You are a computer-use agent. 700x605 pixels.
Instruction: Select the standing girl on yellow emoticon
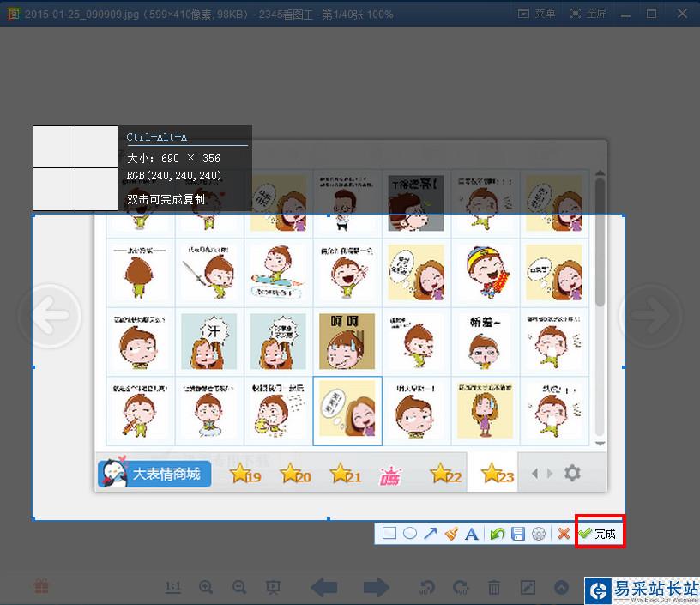click(x=486, y=410)
